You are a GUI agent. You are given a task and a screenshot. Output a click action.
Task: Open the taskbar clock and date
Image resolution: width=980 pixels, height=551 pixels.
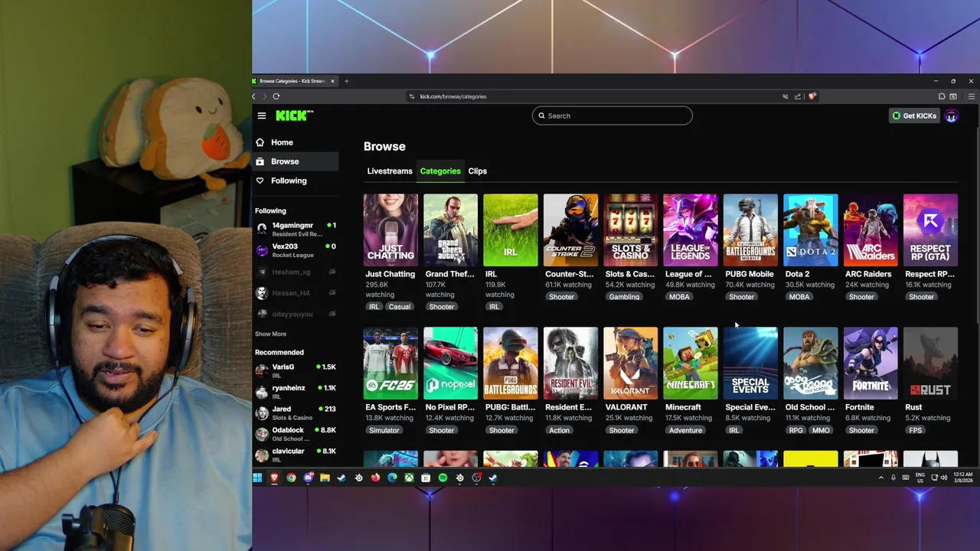(964, 478)
